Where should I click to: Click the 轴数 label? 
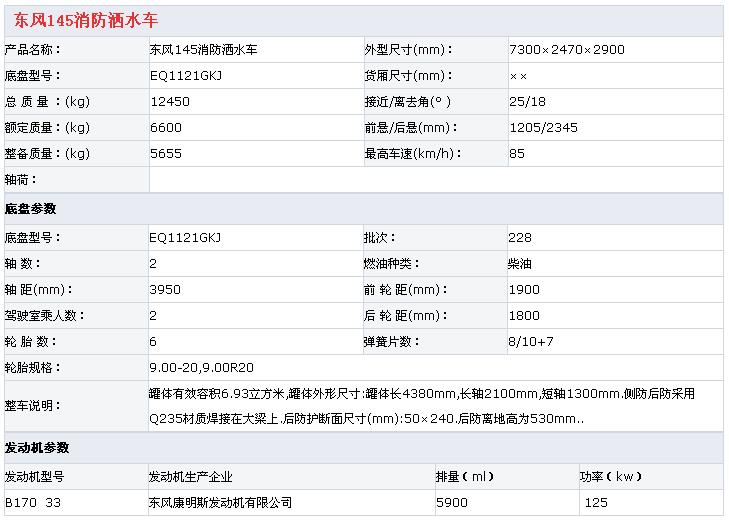click(22, 264)
